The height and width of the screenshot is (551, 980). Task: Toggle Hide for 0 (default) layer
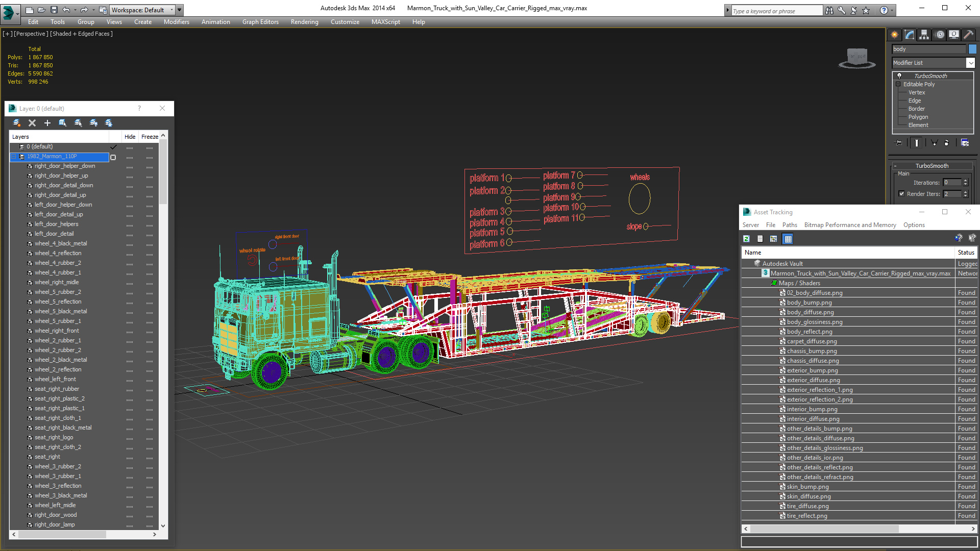[130, 147]
